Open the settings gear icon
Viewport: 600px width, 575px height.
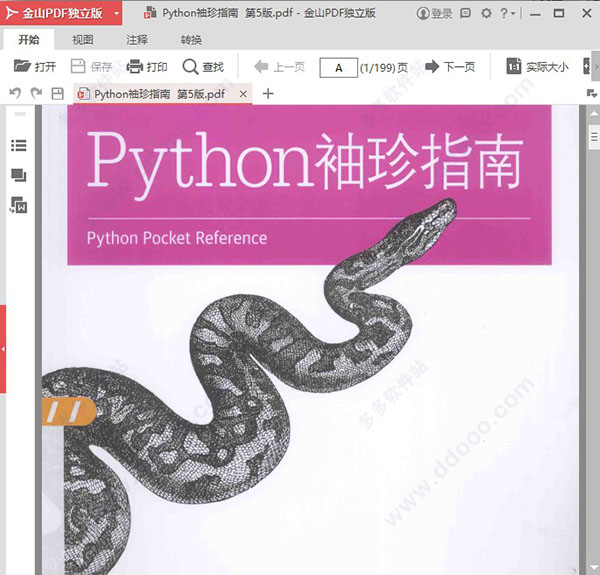click(x=486, y=13)
